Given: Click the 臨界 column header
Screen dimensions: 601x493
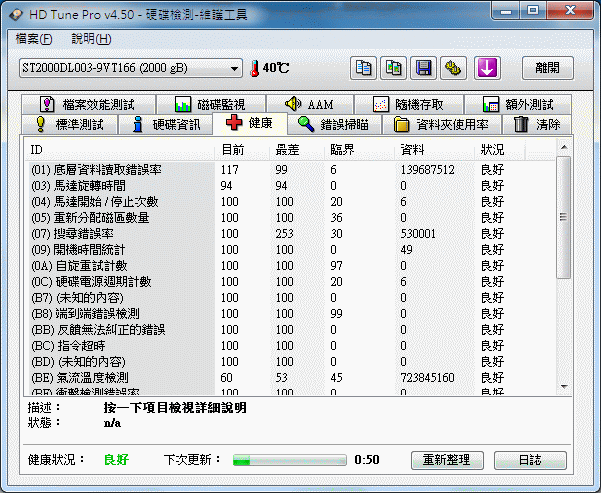Looking at the screenshot, I should tap(360, 150).
